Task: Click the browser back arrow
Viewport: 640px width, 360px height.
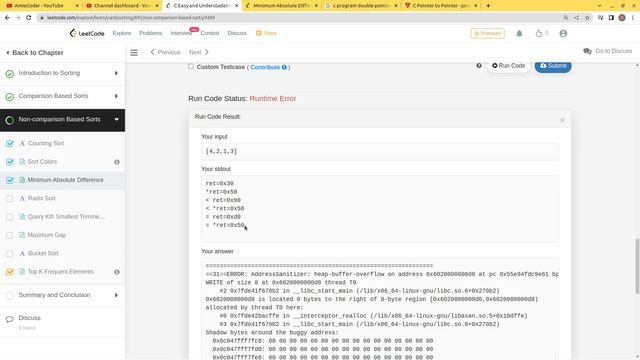Action: [x=7, y=18]
